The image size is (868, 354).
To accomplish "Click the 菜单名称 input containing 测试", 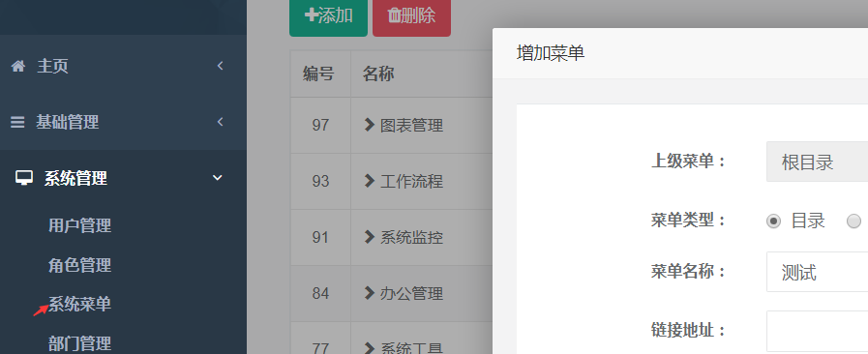I will (817, 272).
